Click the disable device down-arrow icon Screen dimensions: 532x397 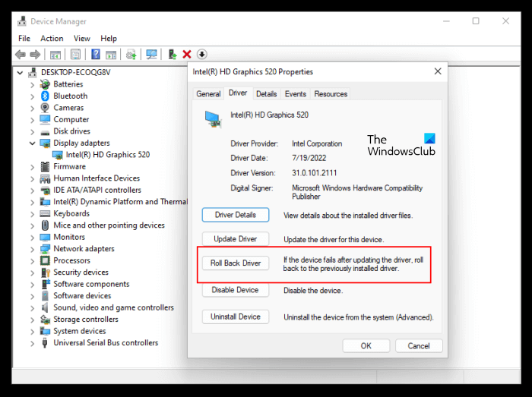click(202, 54)
